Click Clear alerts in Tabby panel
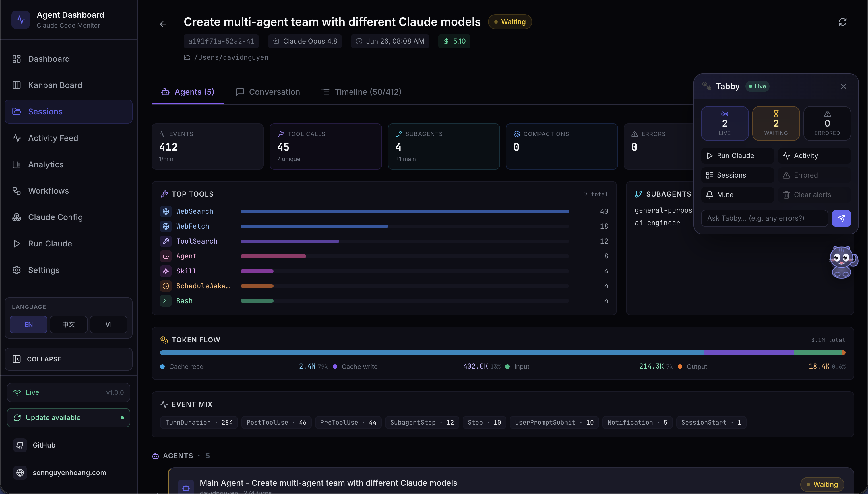This screenshot has width=868, height=494. click(x=814, y=195)
